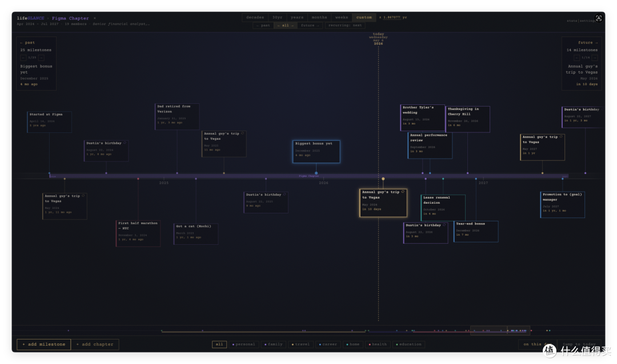Toggle the home category filter

tap(353, 345)
